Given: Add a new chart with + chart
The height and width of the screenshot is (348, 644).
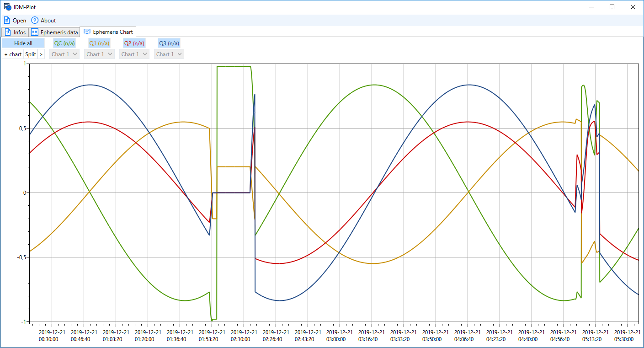Looking at the screenshot, I should [x=13, y=54].
